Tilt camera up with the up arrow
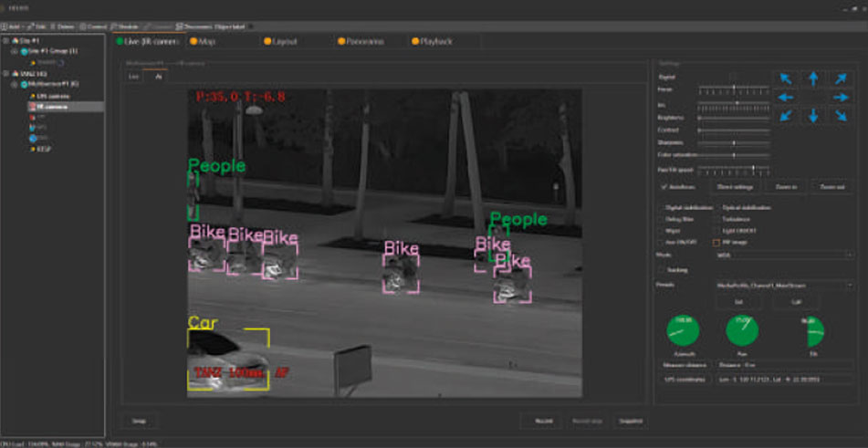This screenshot has width=868, height=448. 813,78
